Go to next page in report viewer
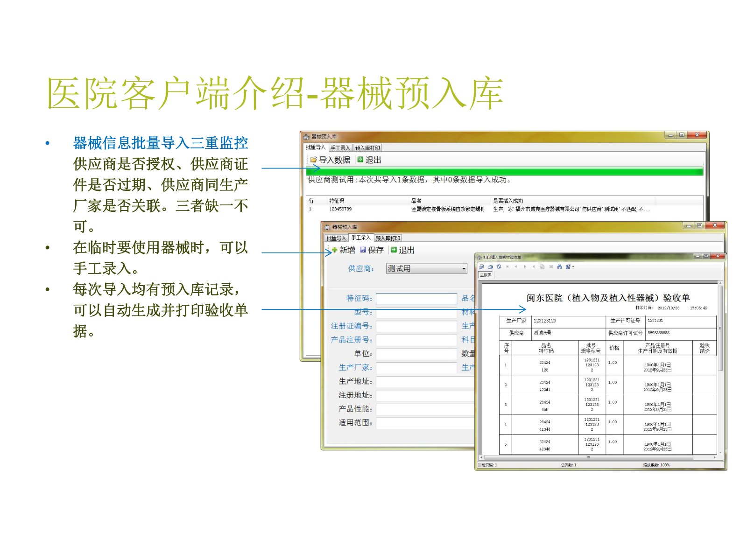The height and width of the screenshot is (560, 747). pyautogui.click(x=525, y=267)
